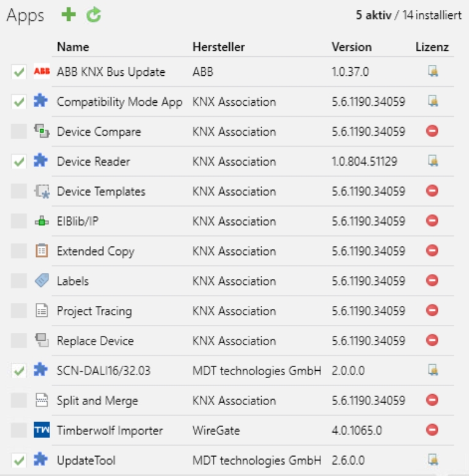Click the Project Tracing document icon
469x476 pixels.
pyautogui.click(x=42, y=310)
